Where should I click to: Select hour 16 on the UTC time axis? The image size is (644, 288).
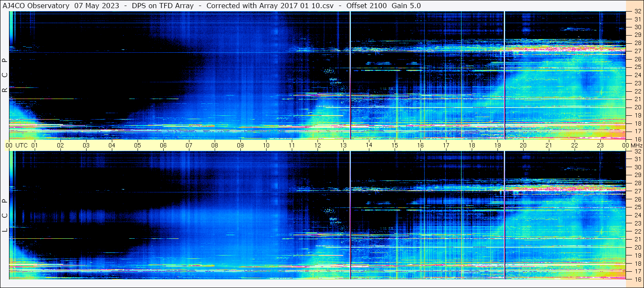420,145
